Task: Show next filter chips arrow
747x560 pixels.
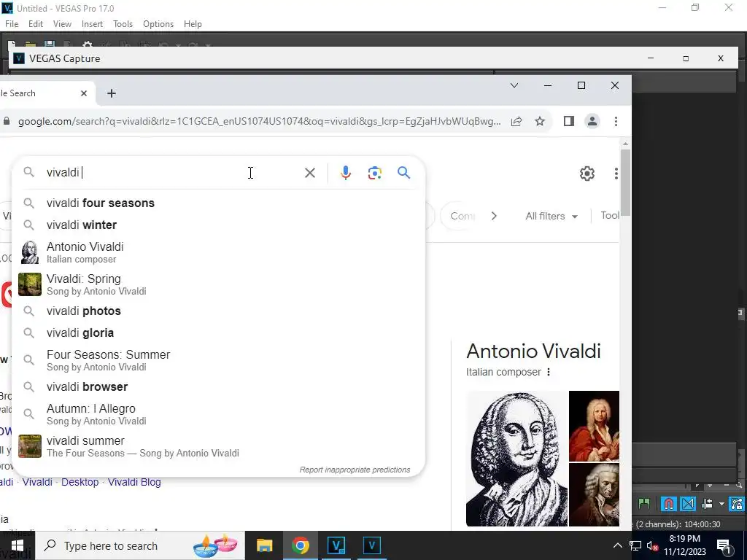Action: pos(494,216)
